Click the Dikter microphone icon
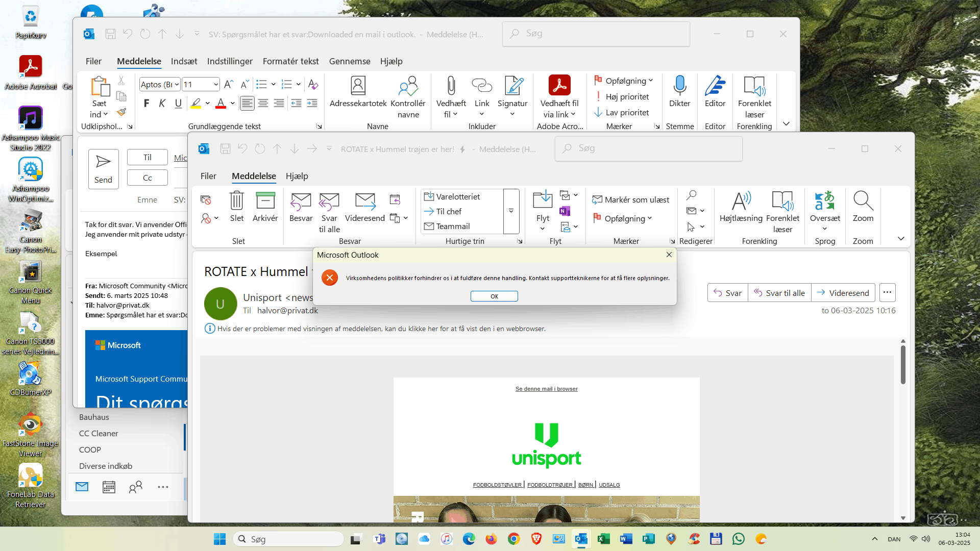980x551 pixels. [x=679, y=87]
